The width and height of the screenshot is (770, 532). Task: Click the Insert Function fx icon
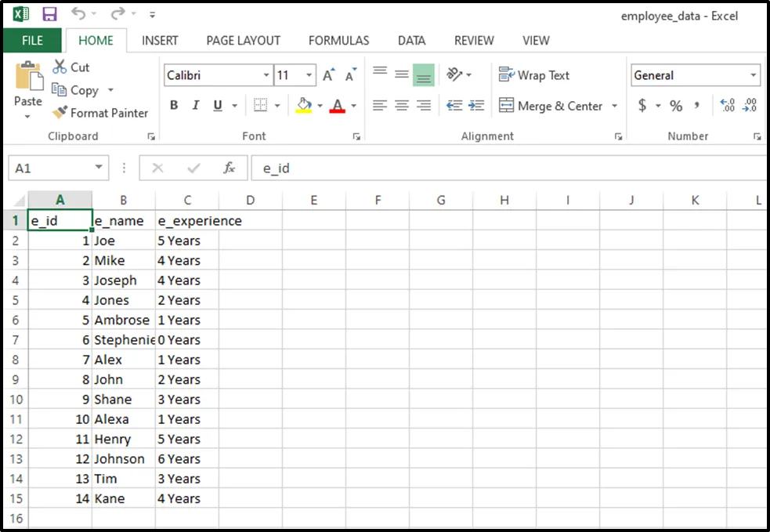tap(229, 168)
